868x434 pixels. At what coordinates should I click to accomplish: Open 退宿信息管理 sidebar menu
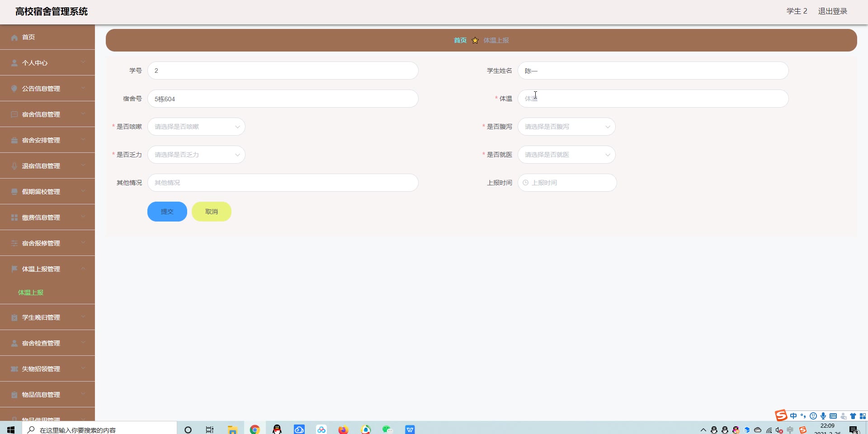click(x=47, y=166)
